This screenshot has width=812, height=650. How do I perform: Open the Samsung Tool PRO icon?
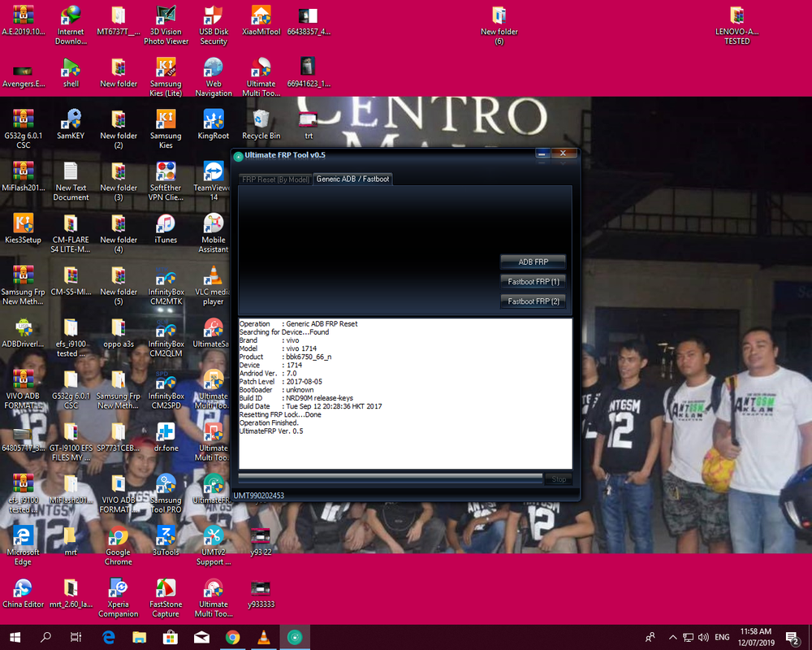click(166, 493)
